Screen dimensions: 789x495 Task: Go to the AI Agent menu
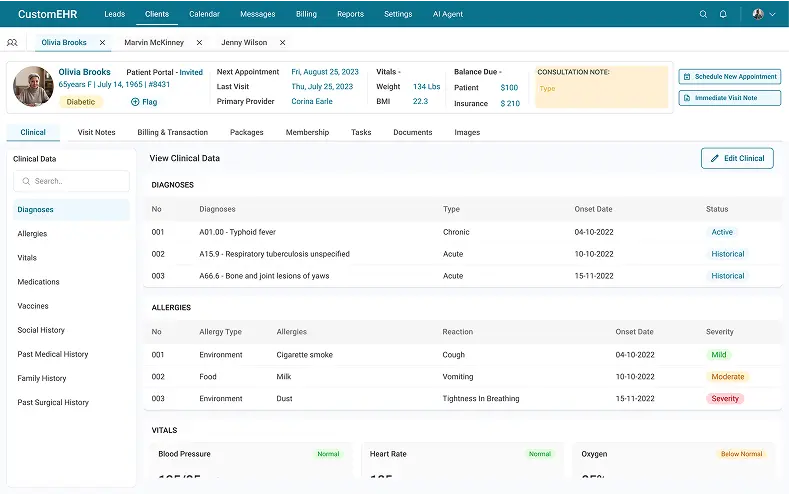coord(449,14)
